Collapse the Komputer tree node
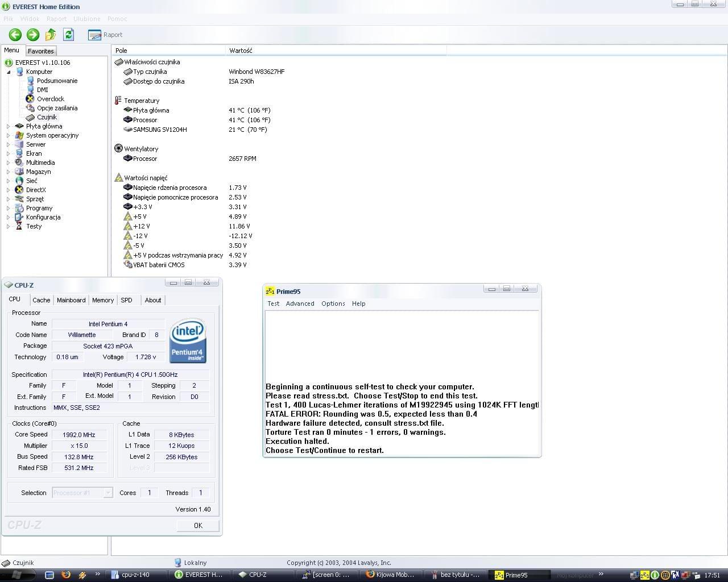The image size is (728, 582). coord(9,72)
